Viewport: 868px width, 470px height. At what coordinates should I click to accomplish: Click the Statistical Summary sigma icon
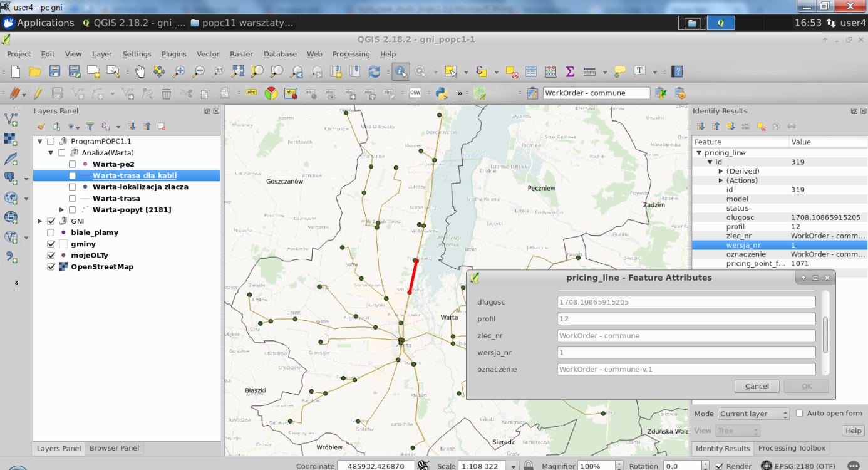point(570,71)
